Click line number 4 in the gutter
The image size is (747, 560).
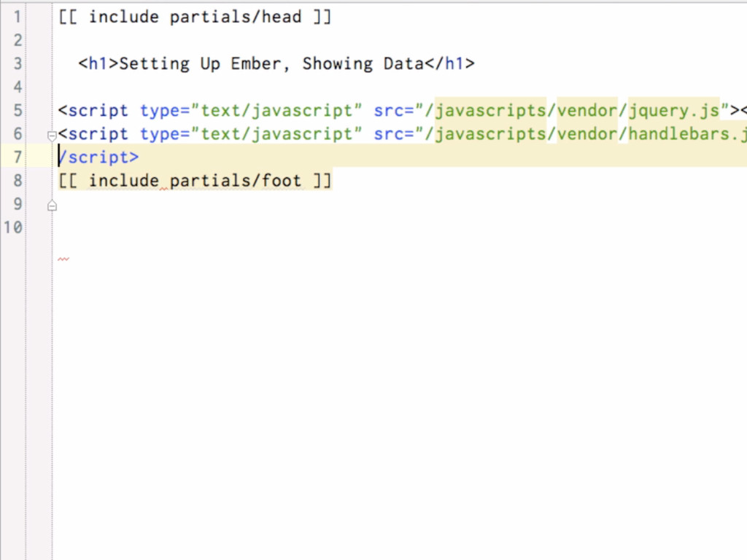point(18,87)
